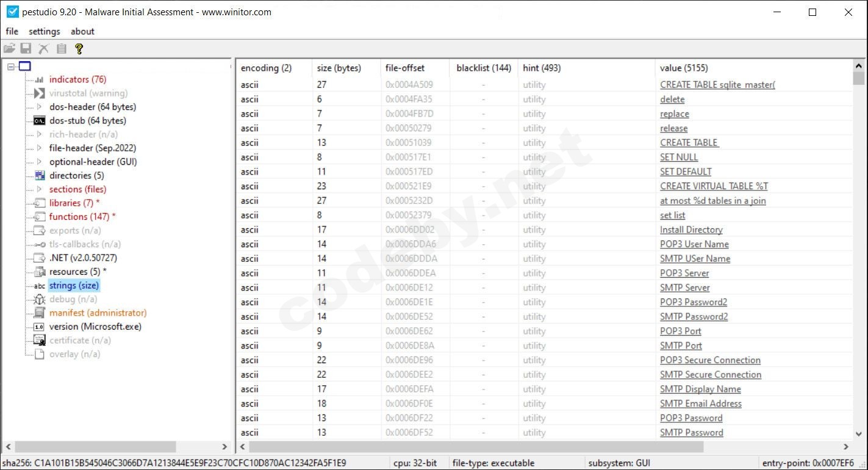This screenshot has height=470, width=868.
Task: Open the settings menu
Action: pyautogui.click(x=44, y=31)
